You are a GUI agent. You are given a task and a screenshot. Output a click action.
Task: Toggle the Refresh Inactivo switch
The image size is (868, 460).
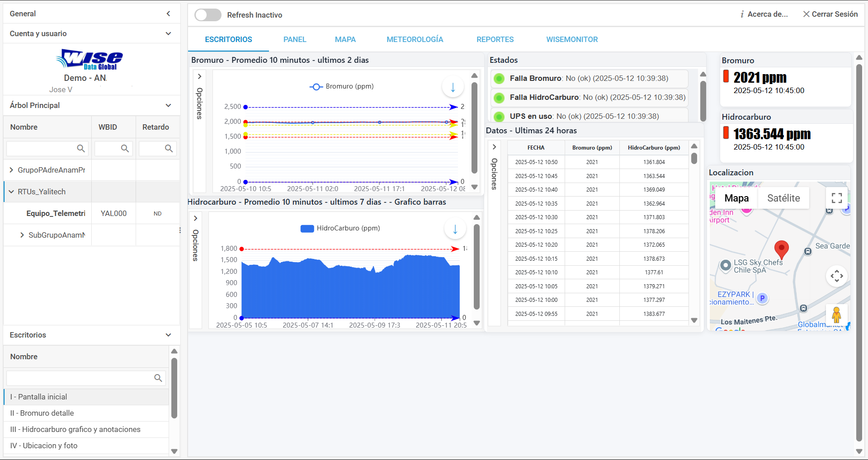click(208, 15)
